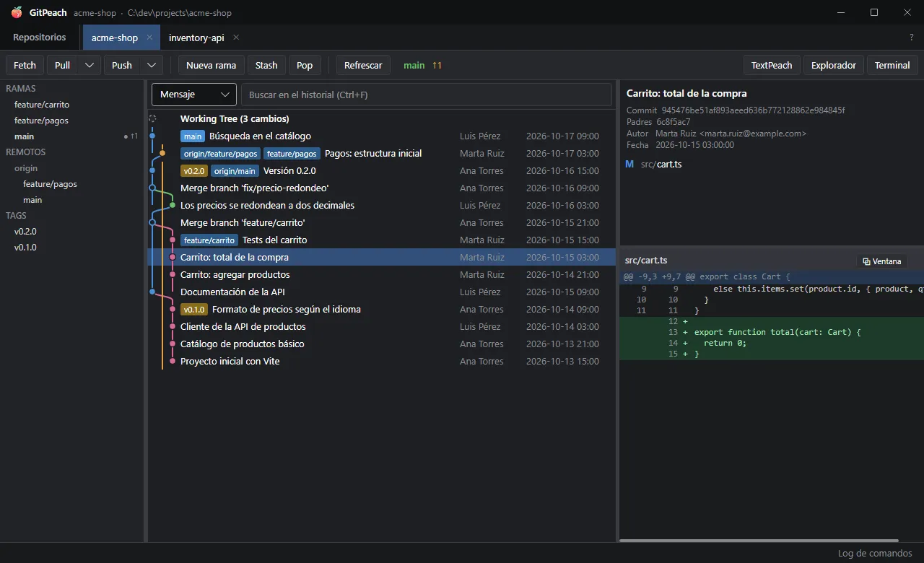Open the help question mark icon
Image resolution: width=924 pixels, height=563 pixels.
tap(912, 38)
